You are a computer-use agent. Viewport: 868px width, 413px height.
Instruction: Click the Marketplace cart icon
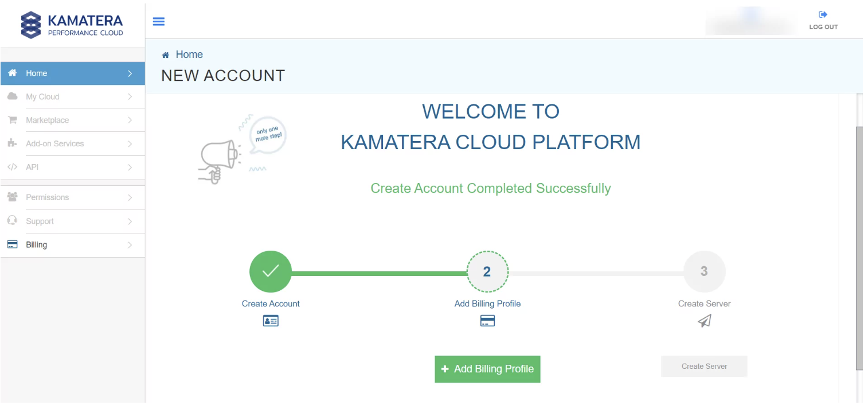coord(12,120)
